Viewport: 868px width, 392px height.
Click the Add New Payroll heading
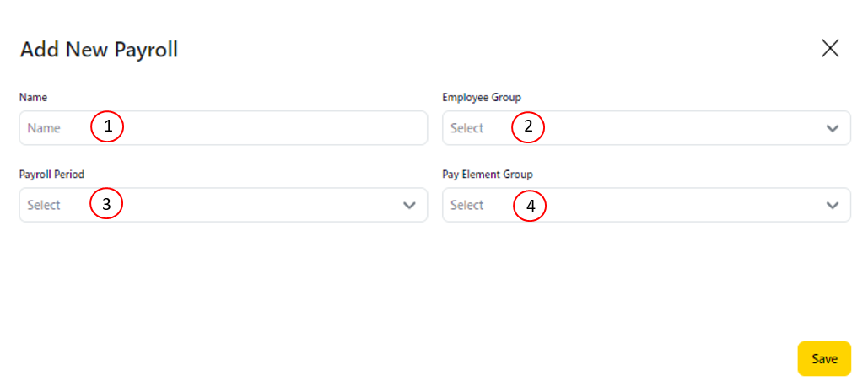pyautogui.click(x=99, y=50)
